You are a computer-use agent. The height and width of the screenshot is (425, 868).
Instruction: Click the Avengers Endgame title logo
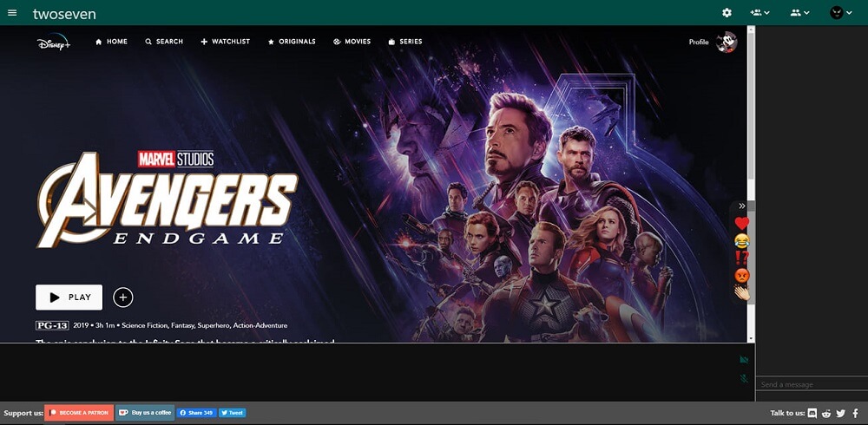[x=167, y=199]
